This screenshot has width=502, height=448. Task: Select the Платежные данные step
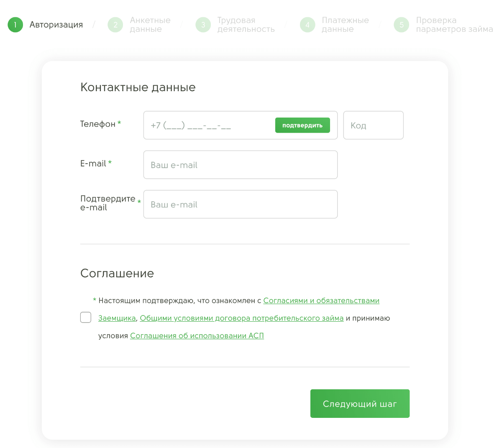345,25
